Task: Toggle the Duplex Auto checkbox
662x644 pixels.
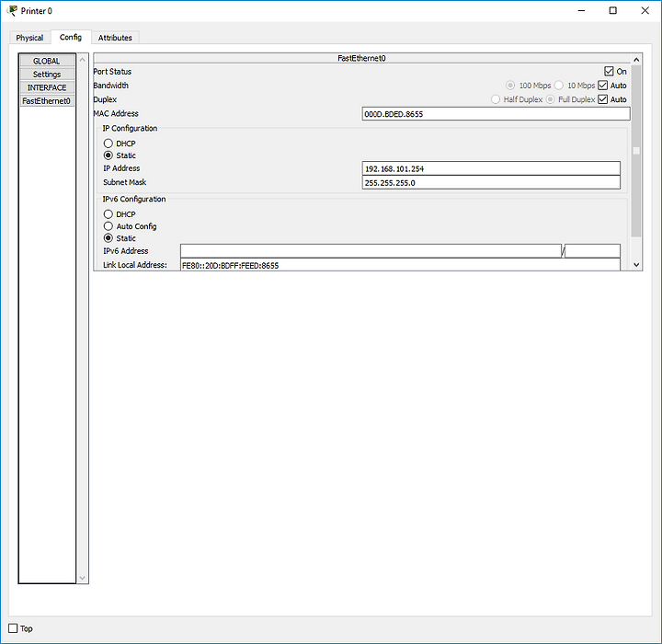Action: [603, 99]
